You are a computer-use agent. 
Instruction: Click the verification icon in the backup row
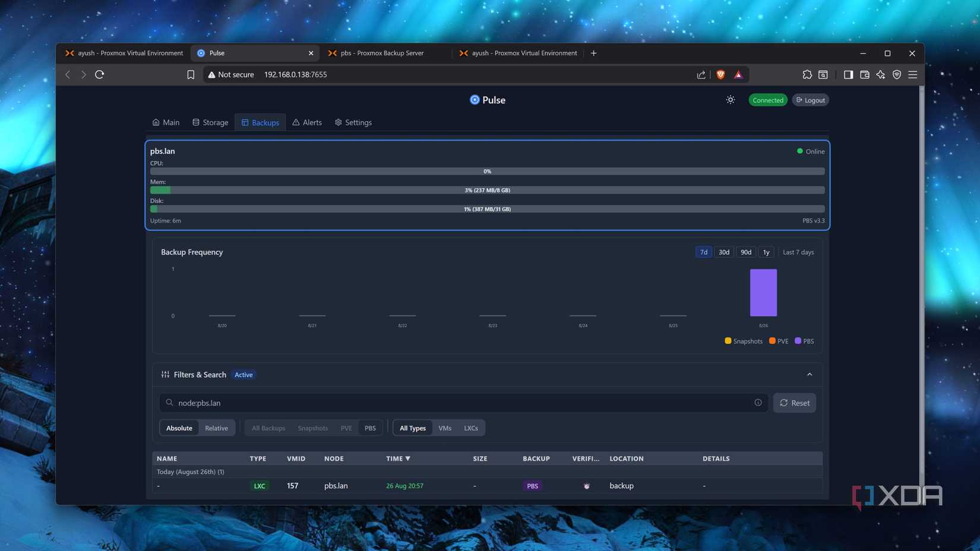click(586, 486)
